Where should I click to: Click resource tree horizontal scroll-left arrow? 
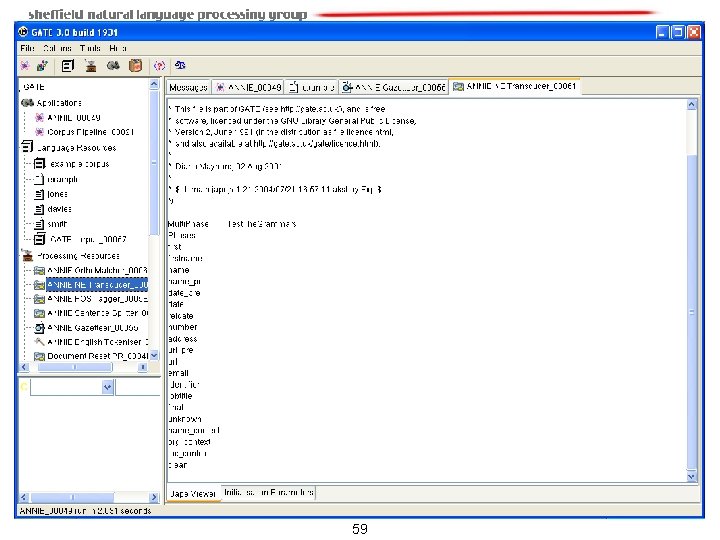point(24,367)
